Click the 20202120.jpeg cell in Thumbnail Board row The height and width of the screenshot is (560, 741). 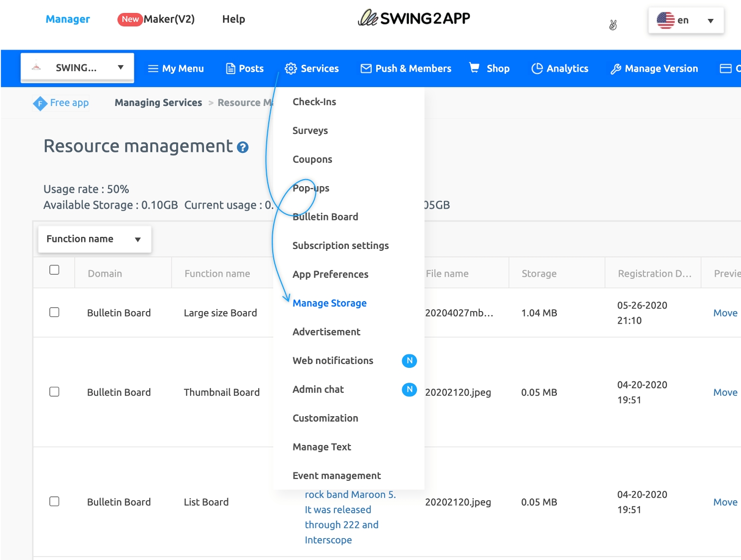pyautogui.click(x=458, y=393)
